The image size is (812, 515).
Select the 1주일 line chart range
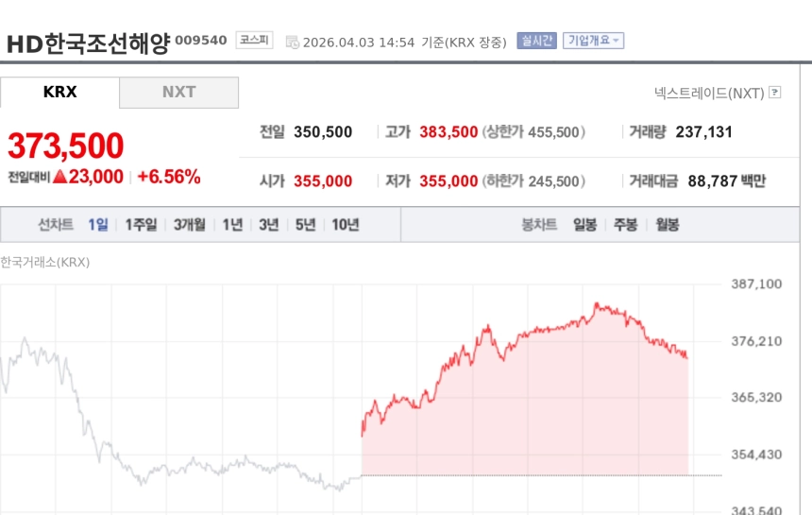click(x=141, y=225)
